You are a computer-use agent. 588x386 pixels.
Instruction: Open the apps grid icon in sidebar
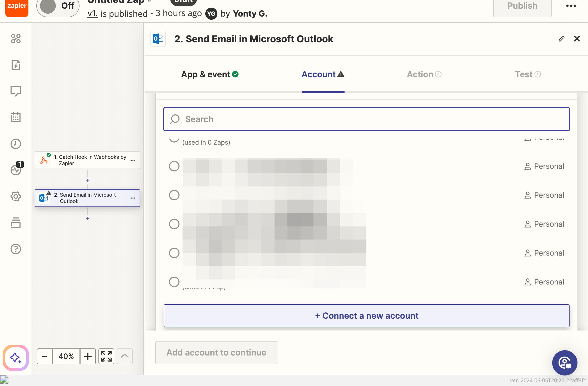(x=16, y=39)
